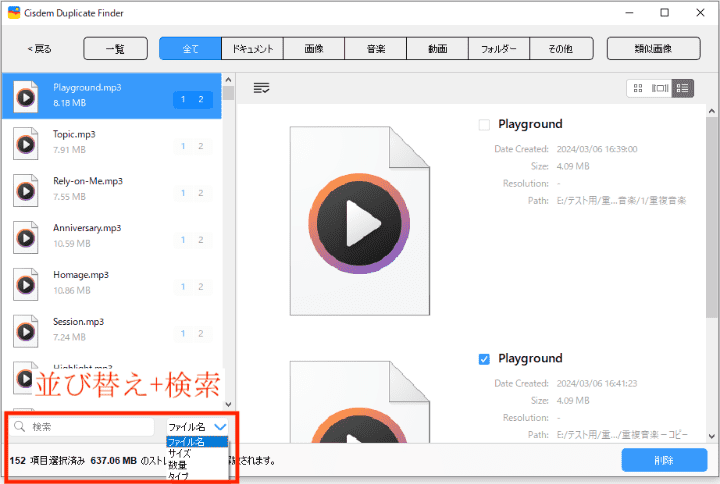This screenshot has height=484, width=720.
Task: Click the Cisdem Duplicate Finder app icon
Action: (x=14, y=12)
